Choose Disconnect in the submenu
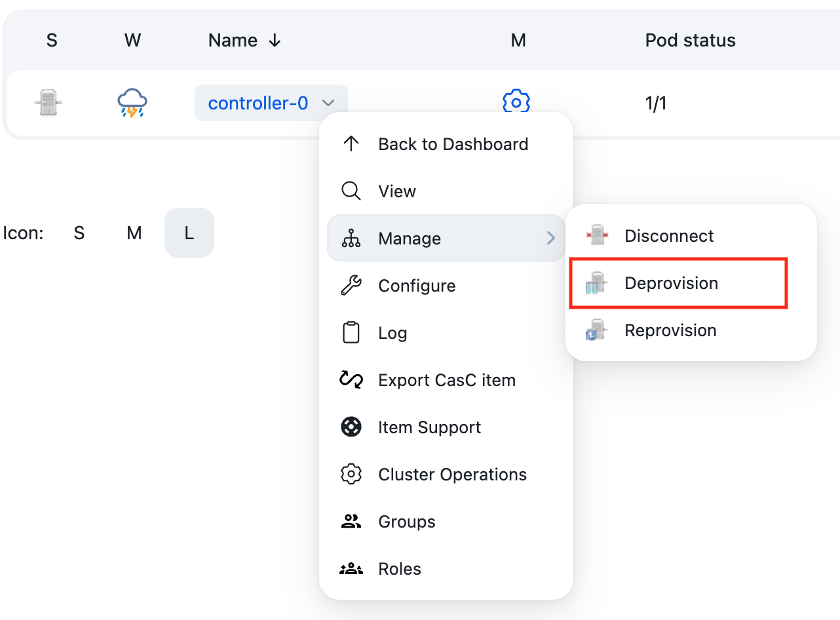Image resolution: width=840 pixels, height=620 pixels. pyautogui.click(x=691, y=236)
